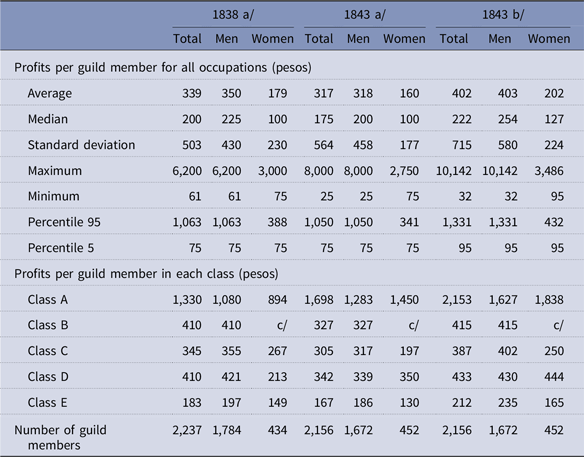The image size is (584, 457).
Task: Select the Percentile 5 row label
Action: click(61, 248)
